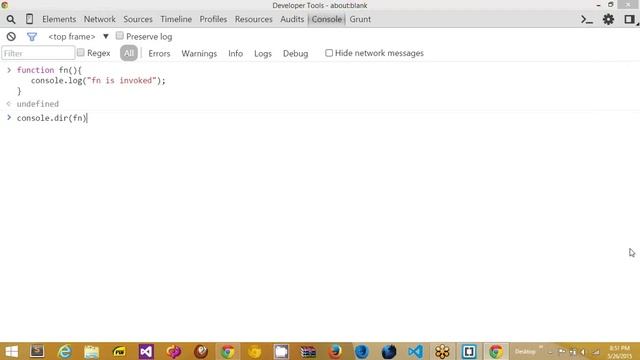Check Hide network messages
The height and width of the screenshot is (360, 640).
click(x=329, y=53)
